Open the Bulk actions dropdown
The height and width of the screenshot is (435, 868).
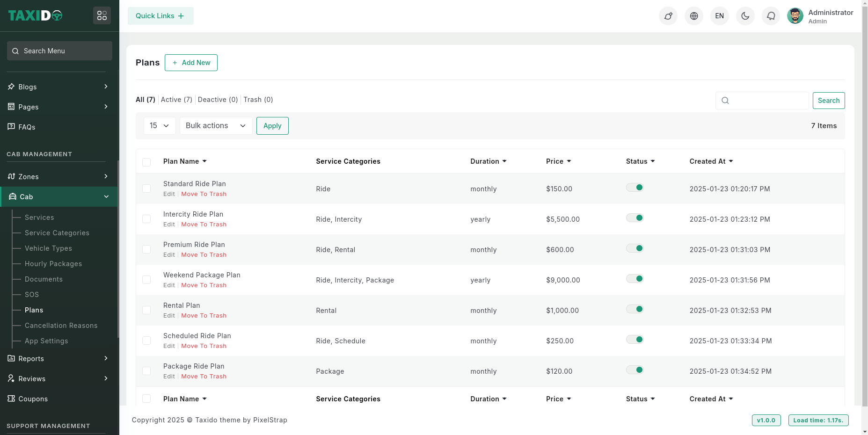pyautogui.click(x=216, y=126)
